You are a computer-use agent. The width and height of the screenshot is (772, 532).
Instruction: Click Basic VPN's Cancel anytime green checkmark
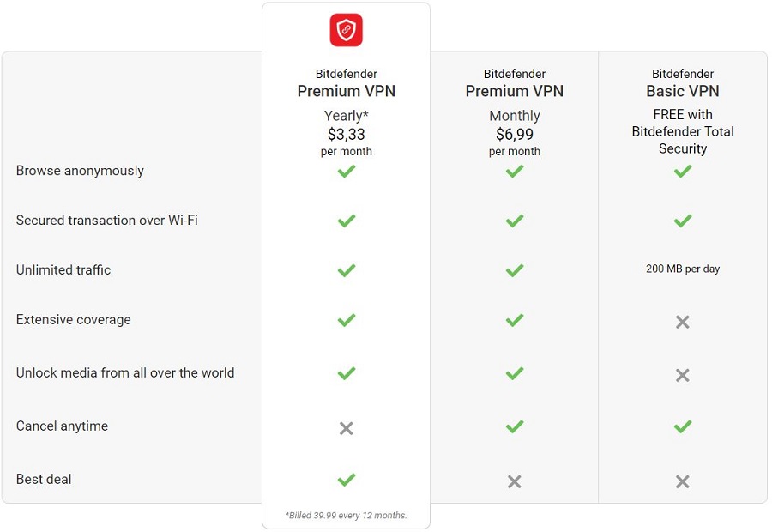click(683, 426)
